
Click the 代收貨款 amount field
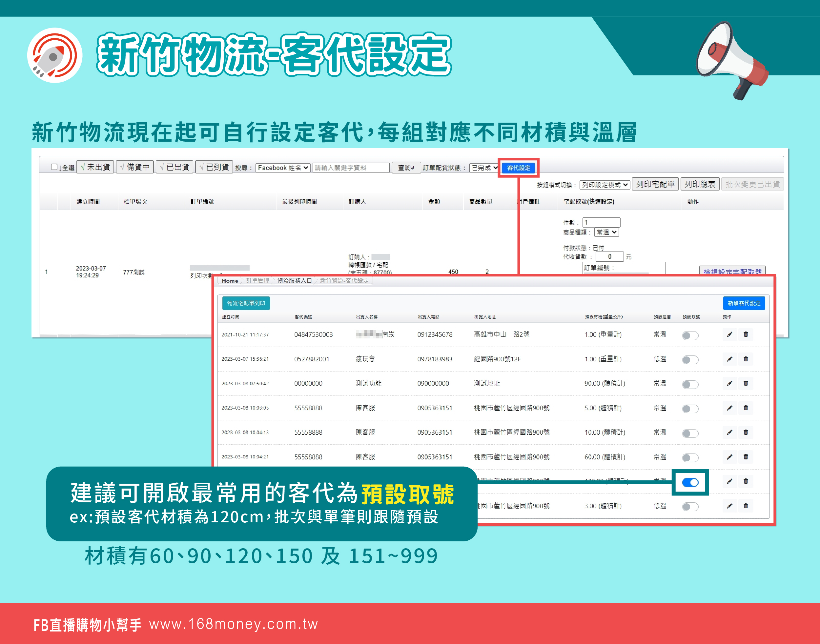click(609, 256)
